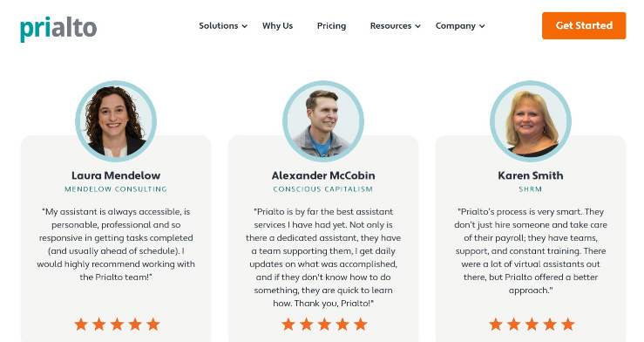Click the Prialto logo

[58, 29]
